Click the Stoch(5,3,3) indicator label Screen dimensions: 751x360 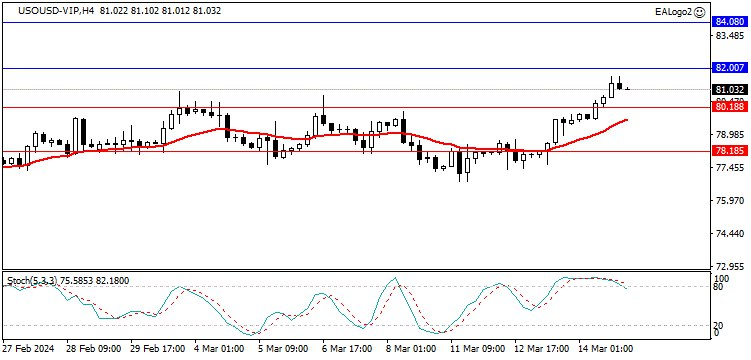pyautogui.click(x=31, y=281)
